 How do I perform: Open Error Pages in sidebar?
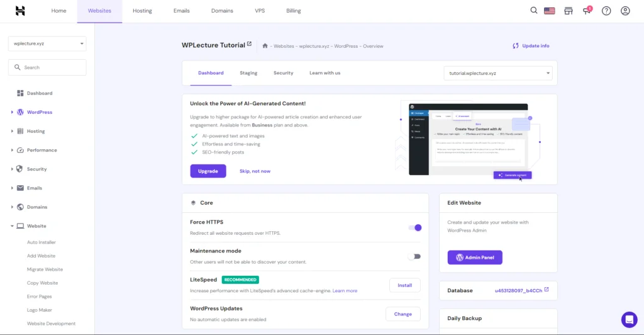40,297
